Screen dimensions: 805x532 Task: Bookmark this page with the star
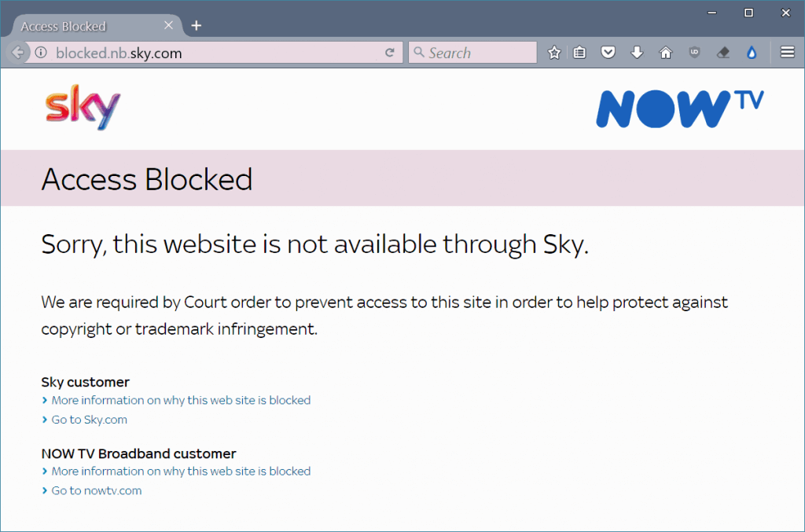point(554,52)
